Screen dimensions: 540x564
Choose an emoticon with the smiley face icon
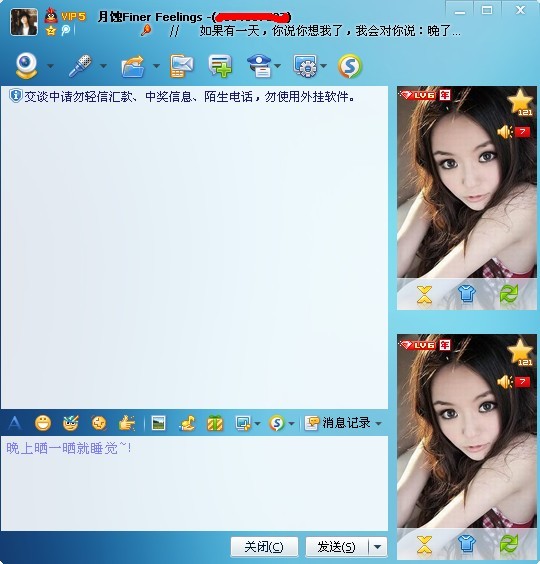pos(43,423)
